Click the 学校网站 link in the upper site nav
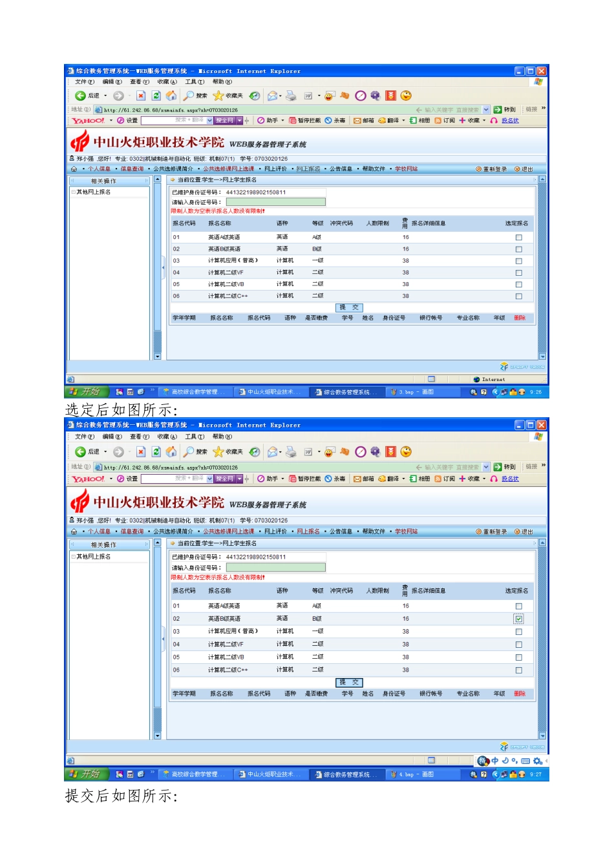This screenshot has width=614, height=868. point(406,169)
